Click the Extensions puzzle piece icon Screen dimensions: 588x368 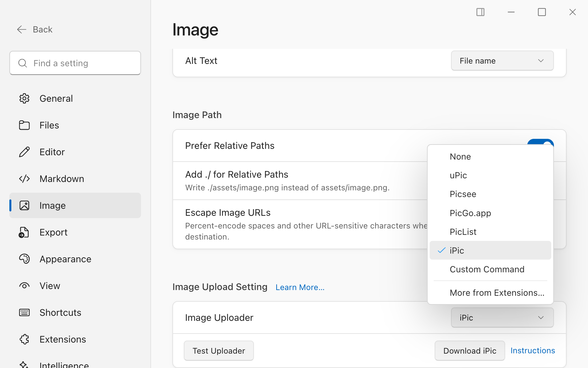pyautogui.click(x=24, y=339)
